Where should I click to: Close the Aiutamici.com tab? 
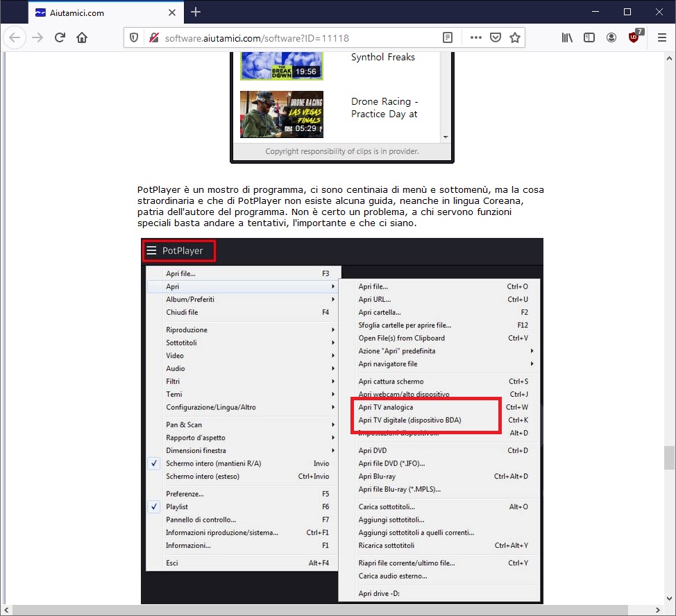(171, 12)
